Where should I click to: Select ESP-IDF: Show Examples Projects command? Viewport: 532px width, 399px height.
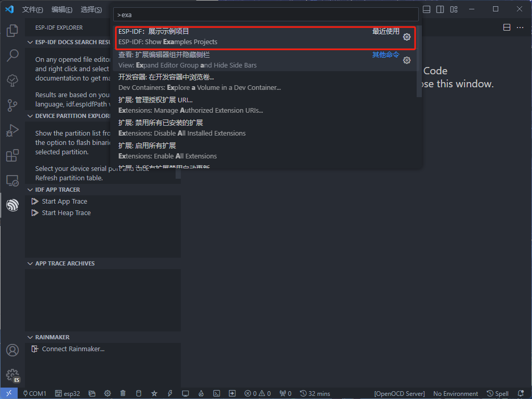coord(264,37)
